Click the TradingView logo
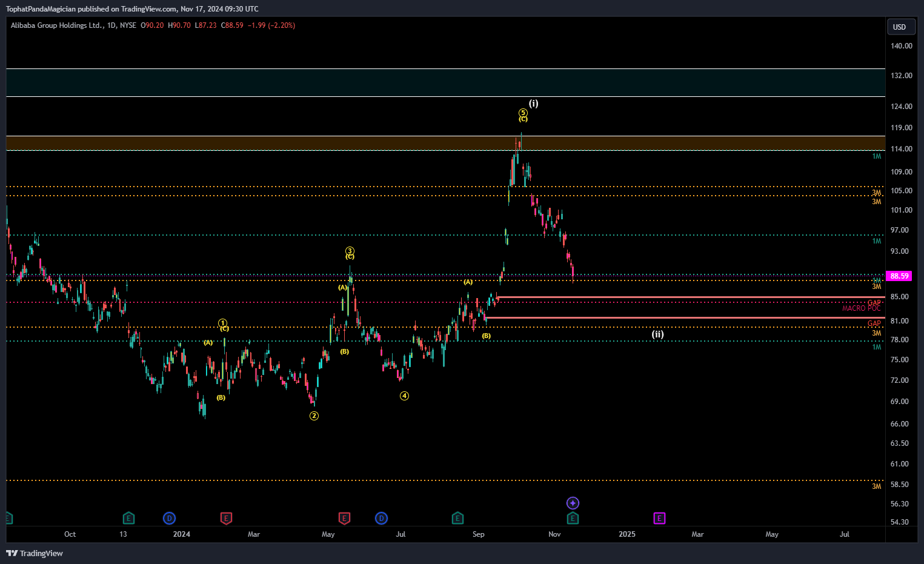Viewport: 924px width, 564px height. (x=35, y=553)
